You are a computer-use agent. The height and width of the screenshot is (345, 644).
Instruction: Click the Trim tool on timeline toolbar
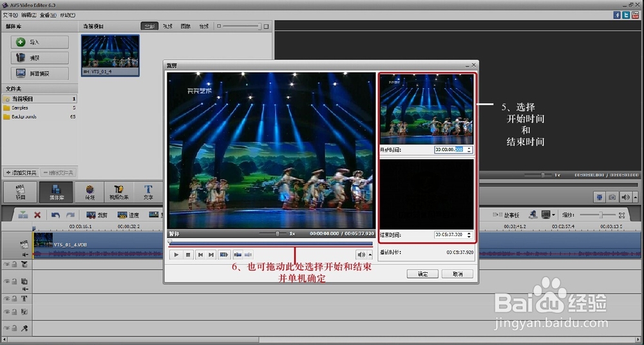coord(97,215)
